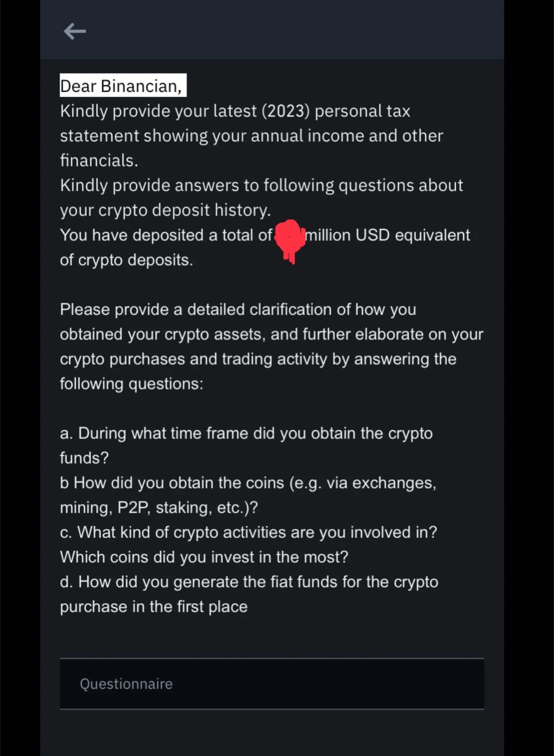Click the word 'financials.' in the message
The width and height of the screenshot is (554, 756).
99,160
